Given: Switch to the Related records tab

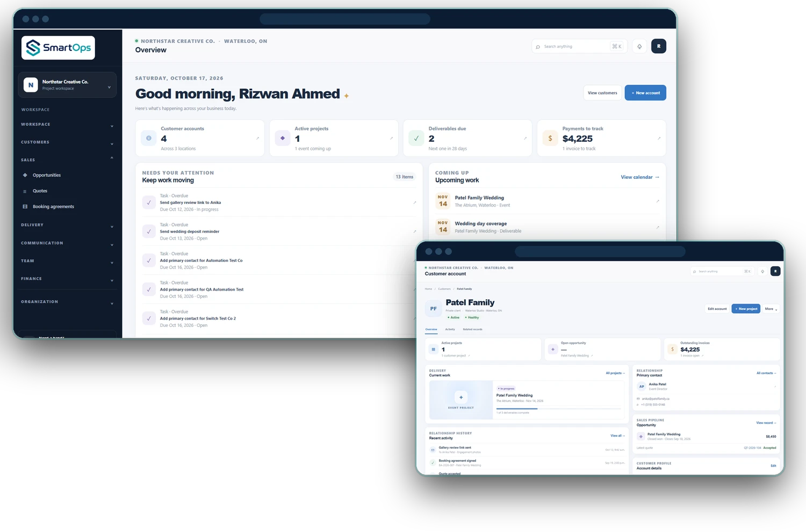Looking at the screenshot, I should (472, 329).
